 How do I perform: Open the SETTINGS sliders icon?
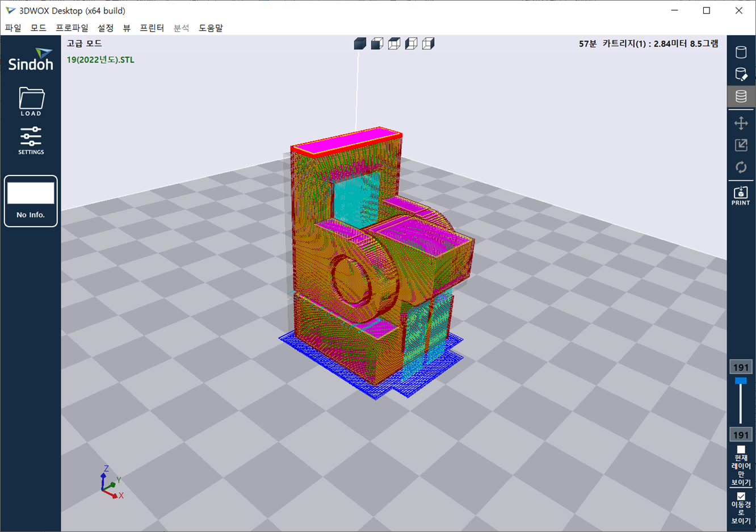tap(31, 140)
